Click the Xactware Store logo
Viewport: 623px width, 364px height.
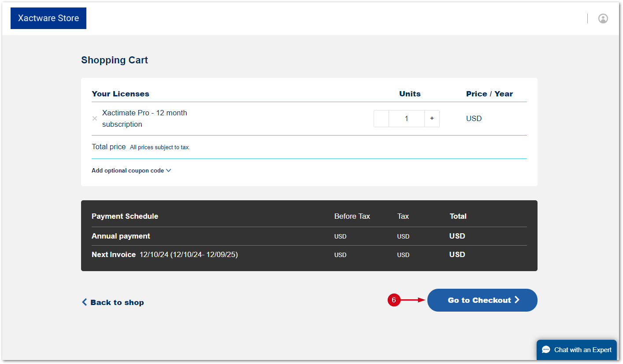pyautogui.click(x=48, y=18)
